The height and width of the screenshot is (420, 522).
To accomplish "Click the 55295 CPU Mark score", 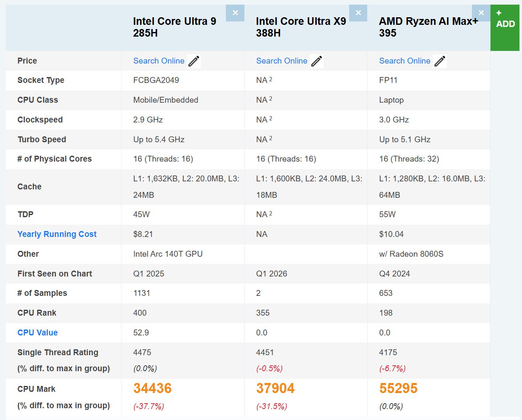I will click(x=398, y=388).
